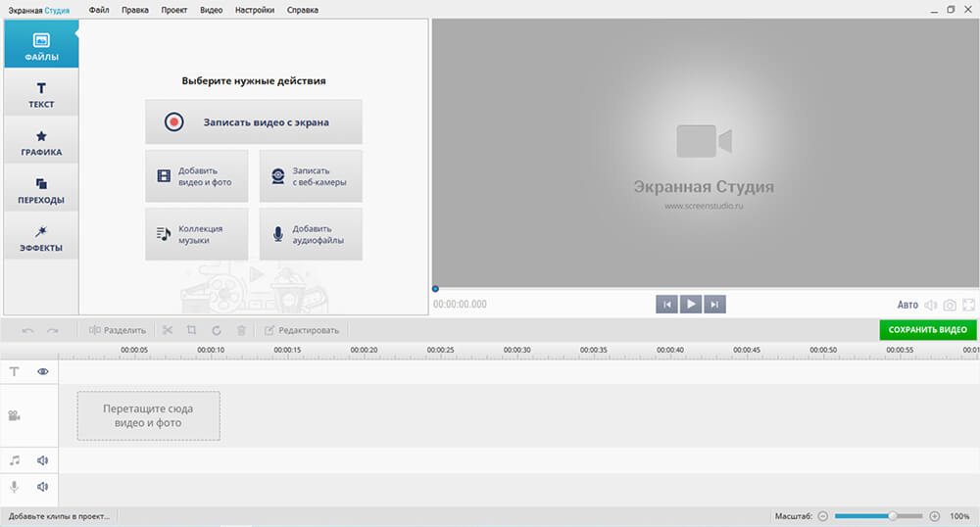
Task: Click the redo arrow icon
Action: pyautogui.click(x=53, y=330)
